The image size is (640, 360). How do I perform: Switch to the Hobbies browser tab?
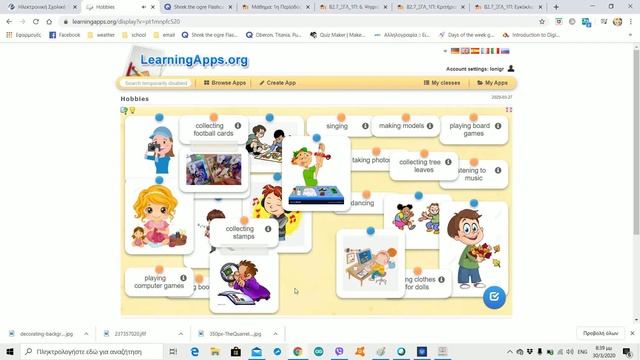coord(120,7)
